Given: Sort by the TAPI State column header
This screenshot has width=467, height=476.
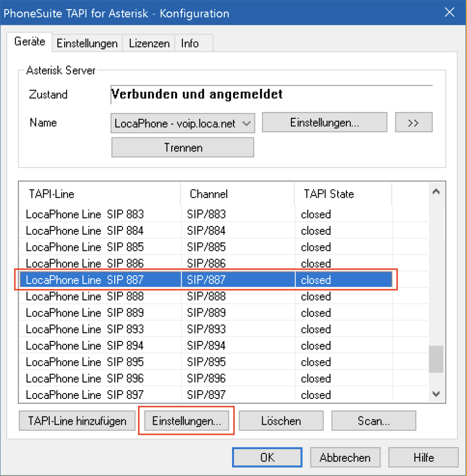Looking at the screenshot, I should pos(343,194).
